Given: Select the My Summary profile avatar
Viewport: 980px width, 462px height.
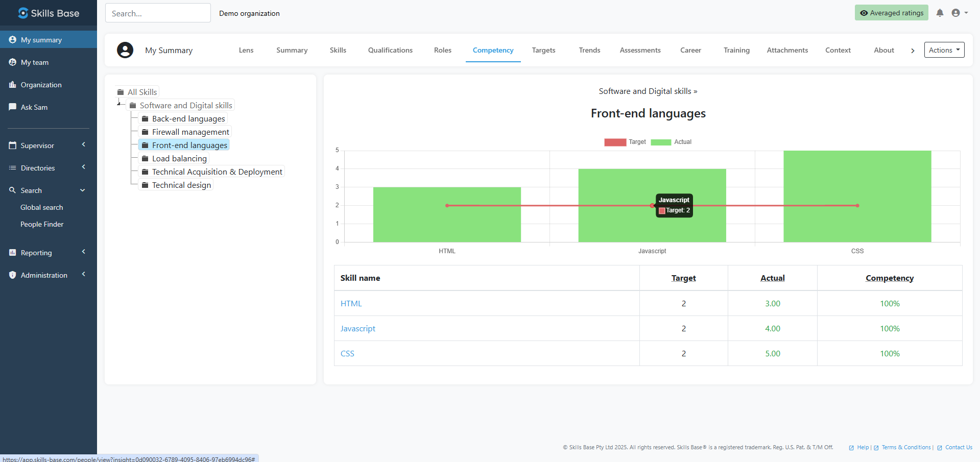Looking at the screenshot, I should tap(125, 50).
